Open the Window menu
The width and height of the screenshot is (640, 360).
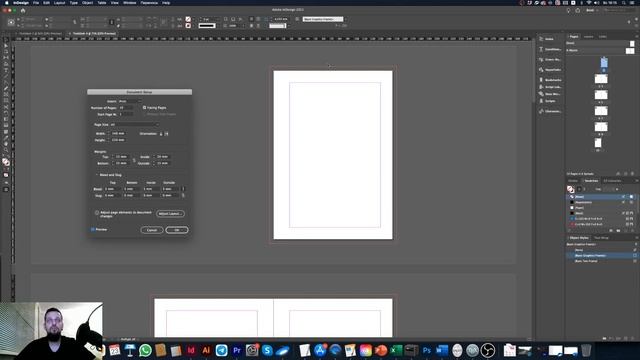[130, 3]
